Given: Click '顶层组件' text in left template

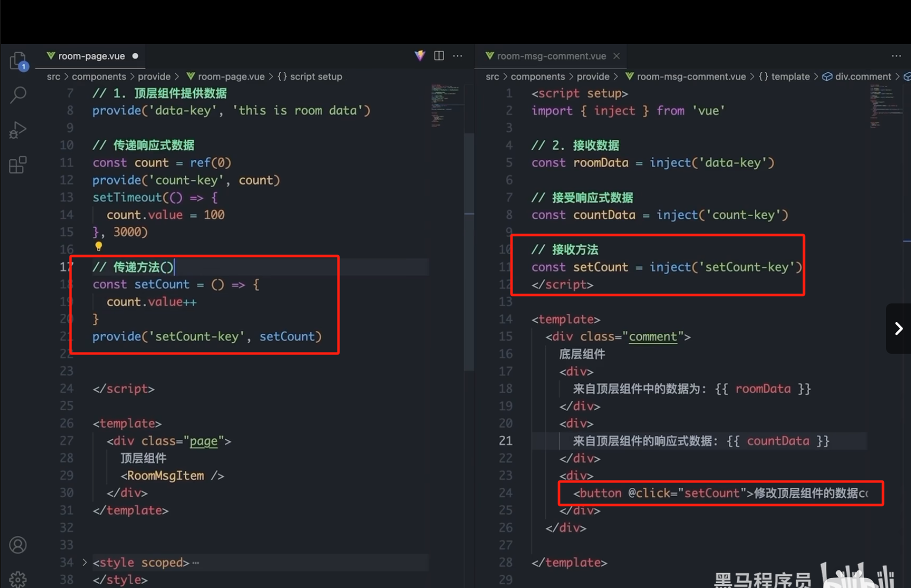Looking at the screenshot, I should (143, 458).
